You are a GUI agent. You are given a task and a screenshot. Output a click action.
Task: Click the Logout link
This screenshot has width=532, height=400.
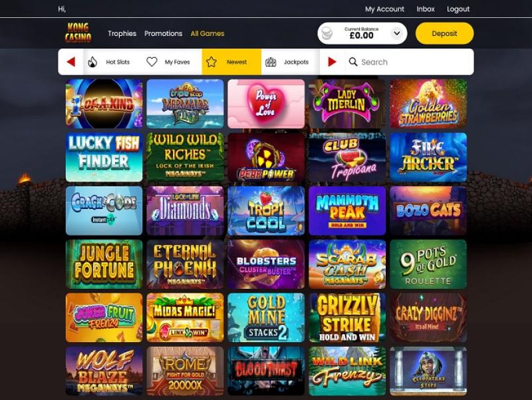point(458,9)
